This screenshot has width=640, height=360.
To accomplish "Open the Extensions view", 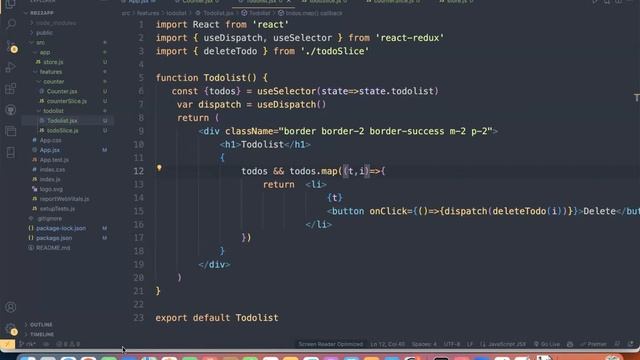I will (11, 89).
